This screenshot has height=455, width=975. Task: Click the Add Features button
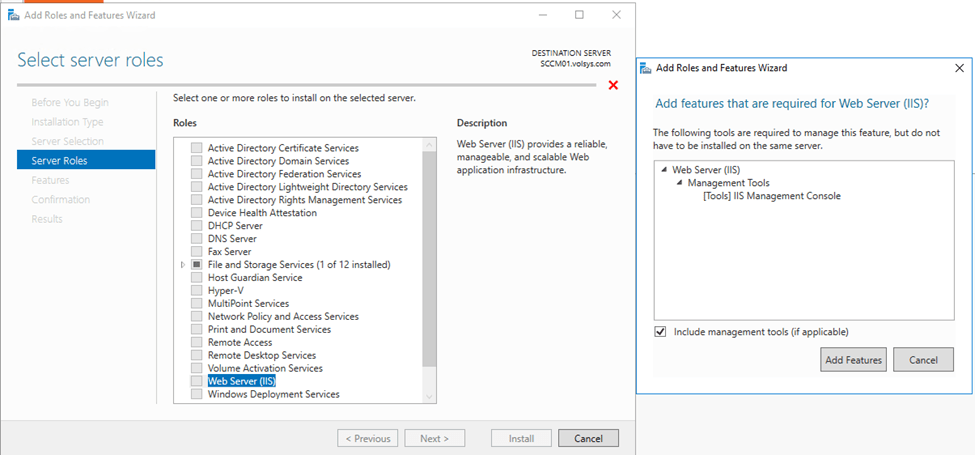coord(853,360)
